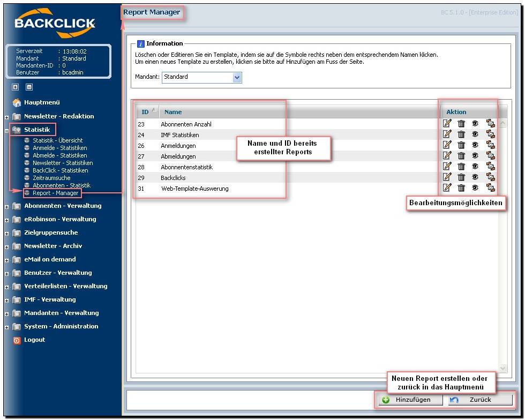Edit the Web-Template-Auswerung report
Image resolution: width=525 pixels, height=420 pixels.
(x=447, y=188)
